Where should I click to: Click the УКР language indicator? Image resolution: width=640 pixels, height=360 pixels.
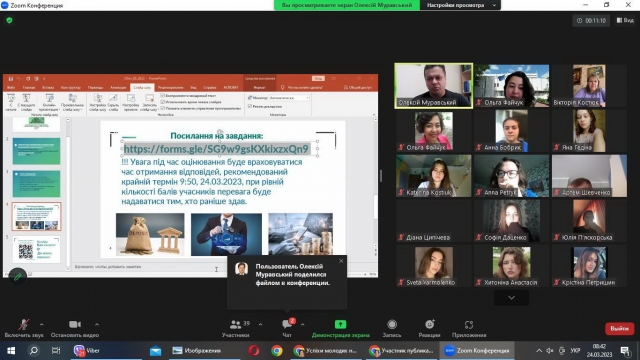pos(575,351)
